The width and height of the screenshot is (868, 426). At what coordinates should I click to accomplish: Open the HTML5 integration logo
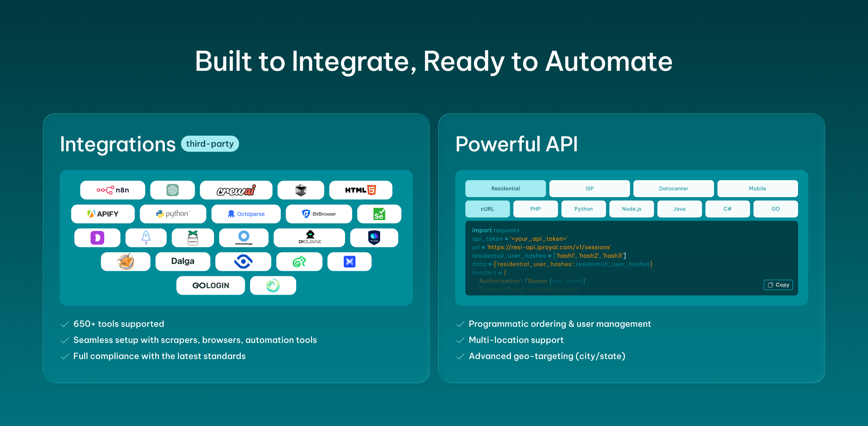361,190
